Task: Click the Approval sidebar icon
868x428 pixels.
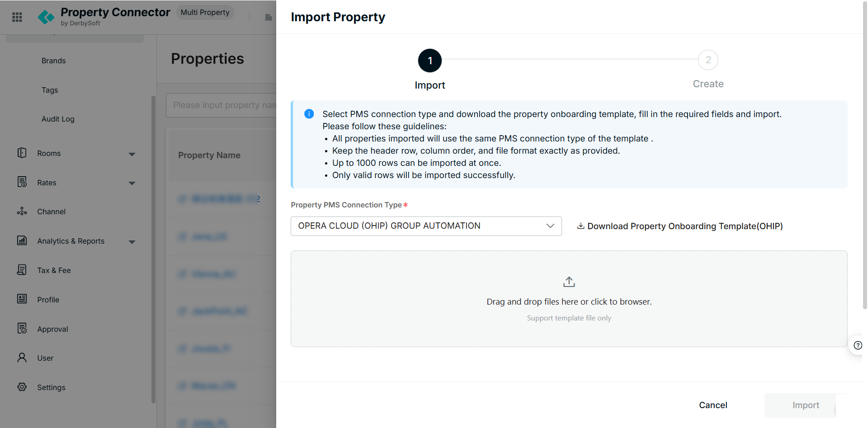Action: point(22,328)
